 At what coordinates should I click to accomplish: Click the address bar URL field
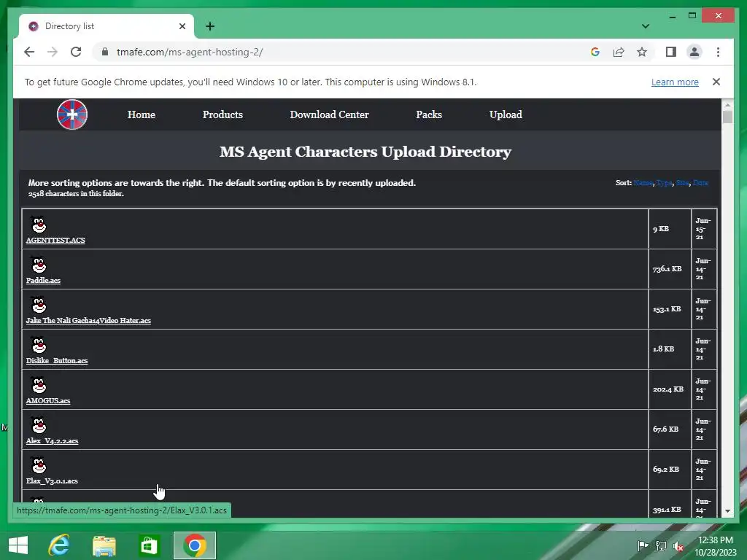tap(343, 52)
